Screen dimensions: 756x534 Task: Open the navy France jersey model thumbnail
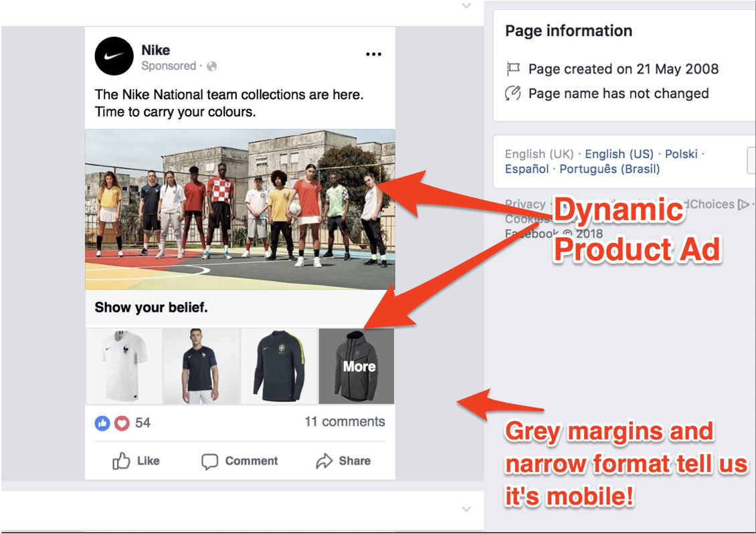[x=201, y=366]
